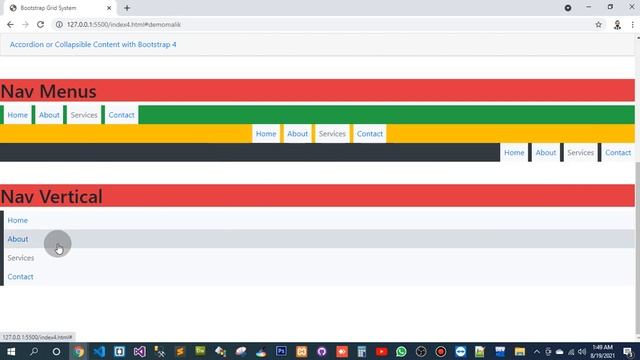Click Contact in the dark right-aligned nav

point(618,152)
